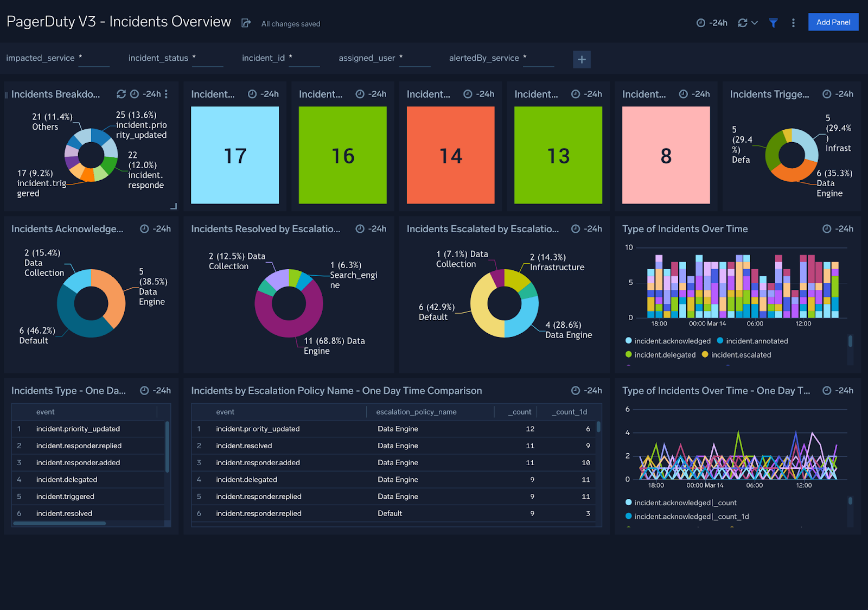Click the plus button to add a filter
This screenshot has height=610, width=868.
(x=582, y=59)
